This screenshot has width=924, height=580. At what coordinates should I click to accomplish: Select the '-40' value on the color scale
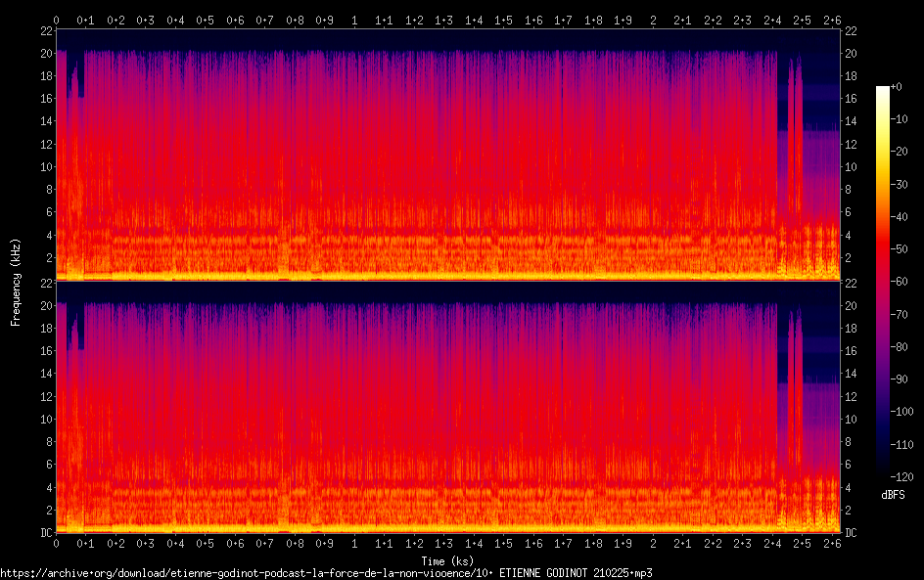coord(900,217)
